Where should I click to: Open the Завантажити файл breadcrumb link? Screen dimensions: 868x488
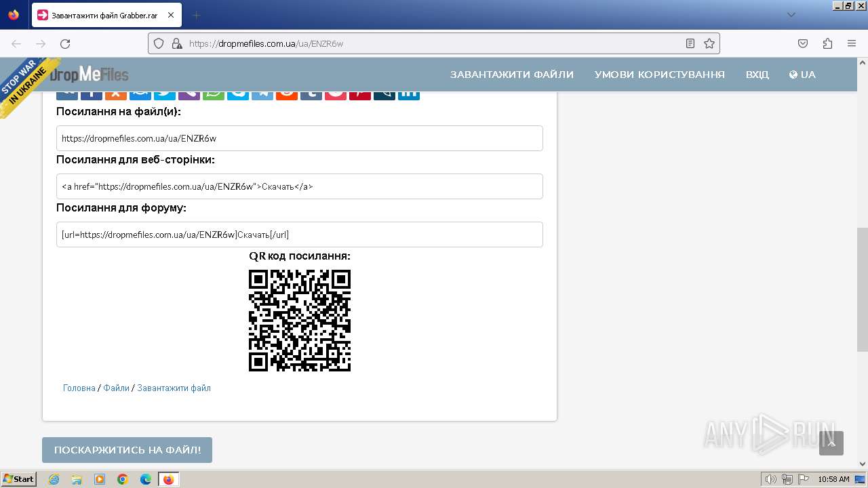(x=174, y=388)
